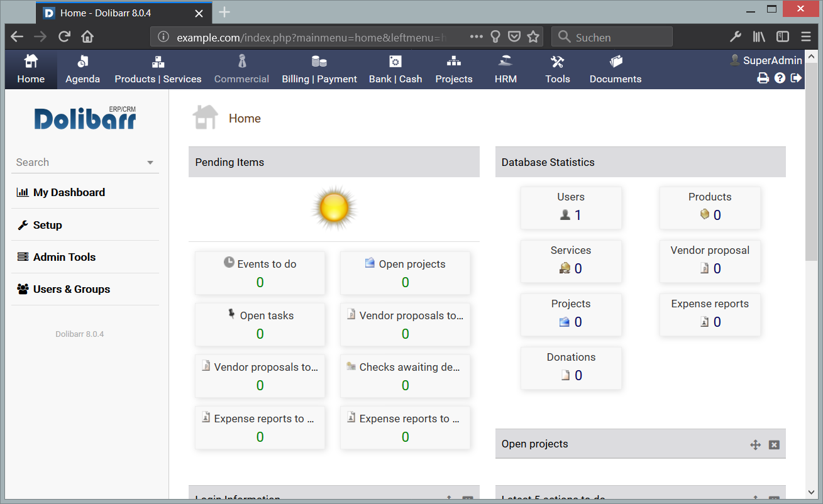Open the browser library icon
The image size is (823, 504).
click(x=759, y=36)
